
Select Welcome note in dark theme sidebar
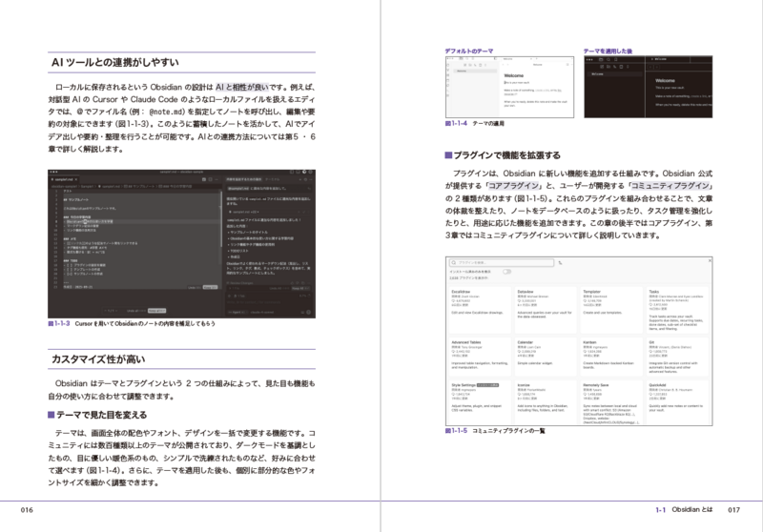[x=596, y=73]
